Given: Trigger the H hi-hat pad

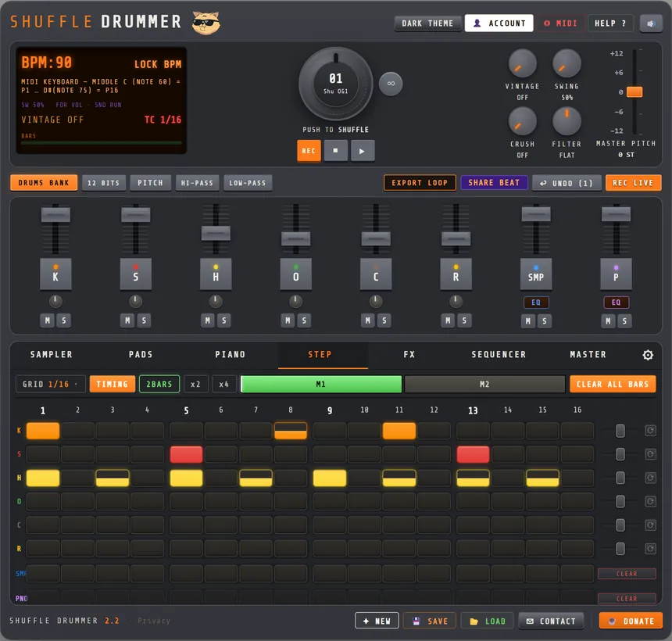Looking at the screenshot, I should (x=216, y=274).
